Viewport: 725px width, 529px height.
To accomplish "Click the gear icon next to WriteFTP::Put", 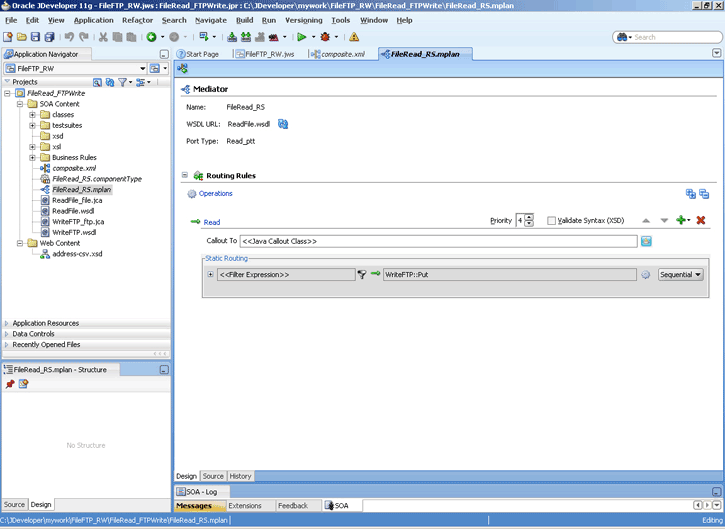I will click(645, 275).
